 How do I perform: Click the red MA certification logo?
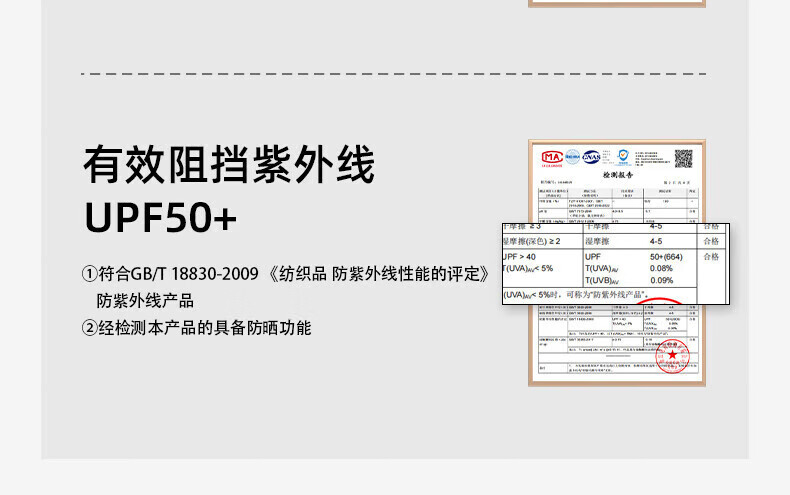pos(552,158)
